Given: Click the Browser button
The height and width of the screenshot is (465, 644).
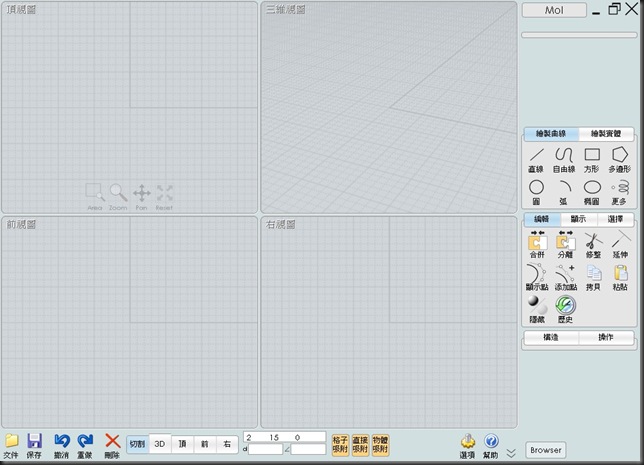Looking at the screenshot, I should [x=545, y=450].
